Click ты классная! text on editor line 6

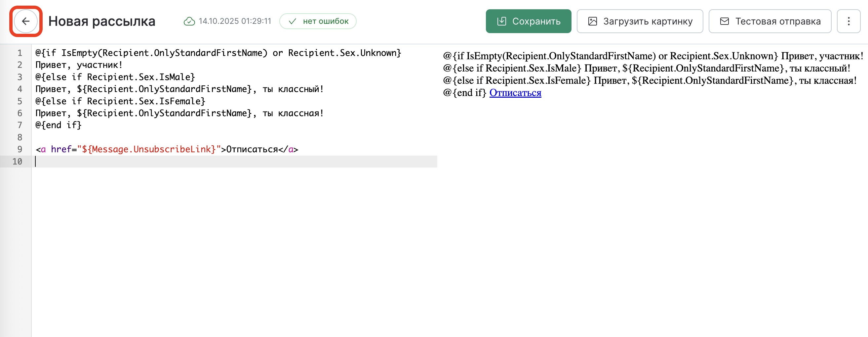[293, 113]
